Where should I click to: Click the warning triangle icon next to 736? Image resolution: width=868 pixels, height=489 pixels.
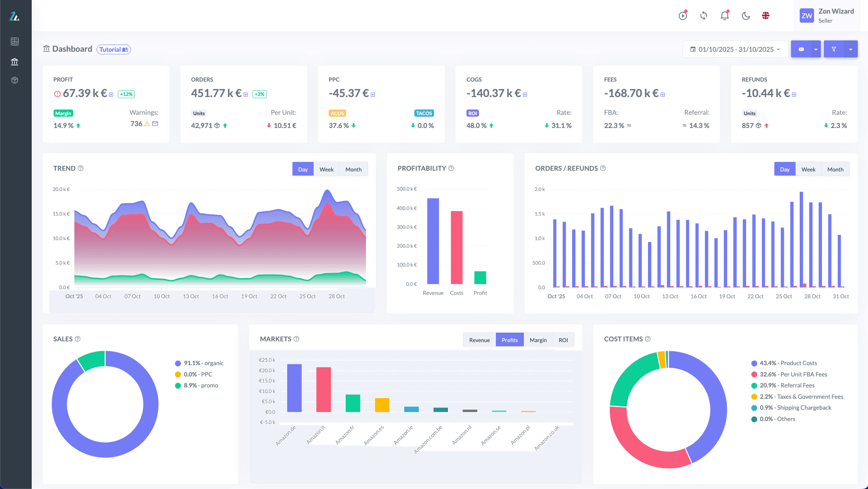coord(147,124)
